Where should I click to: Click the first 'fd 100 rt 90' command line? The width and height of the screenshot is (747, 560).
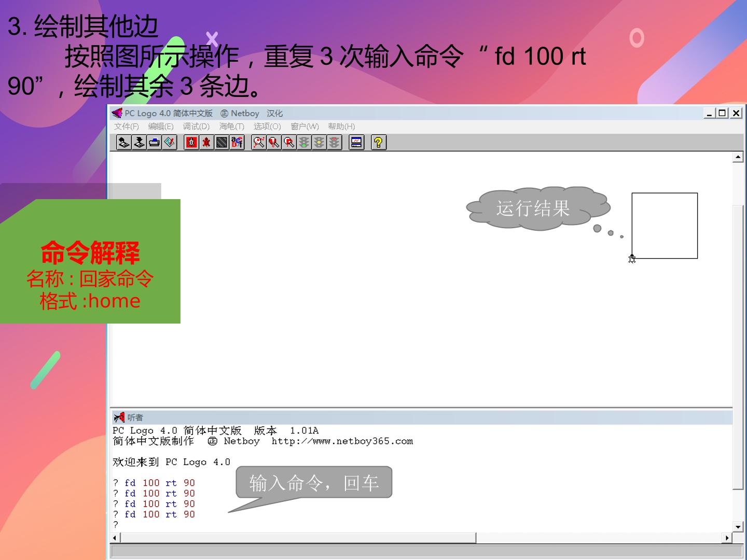[154, 483]
